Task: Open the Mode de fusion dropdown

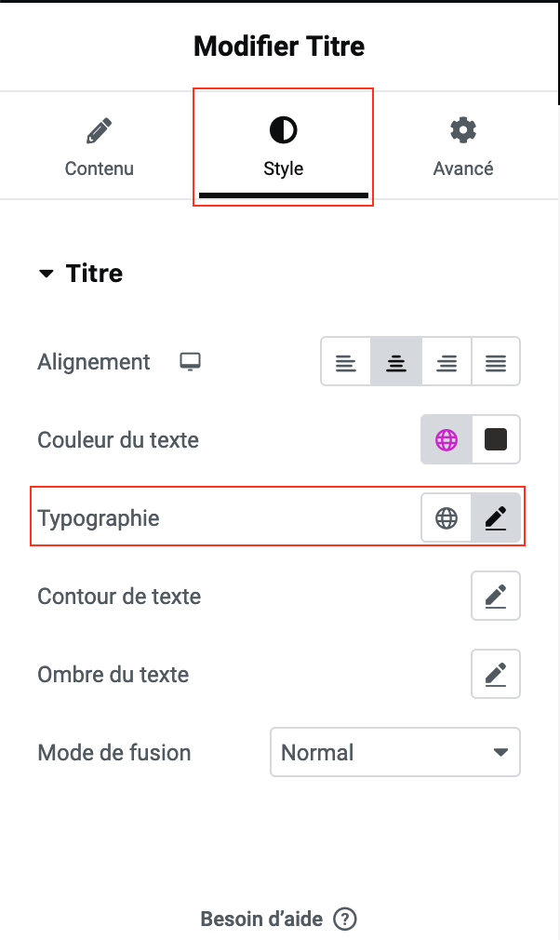Action: 394,752
